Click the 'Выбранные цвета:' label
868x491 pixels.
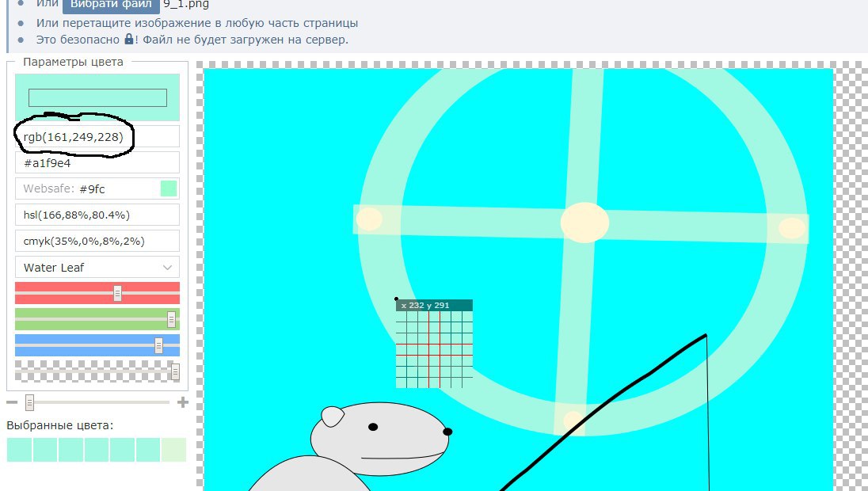[x=59, y=425]
